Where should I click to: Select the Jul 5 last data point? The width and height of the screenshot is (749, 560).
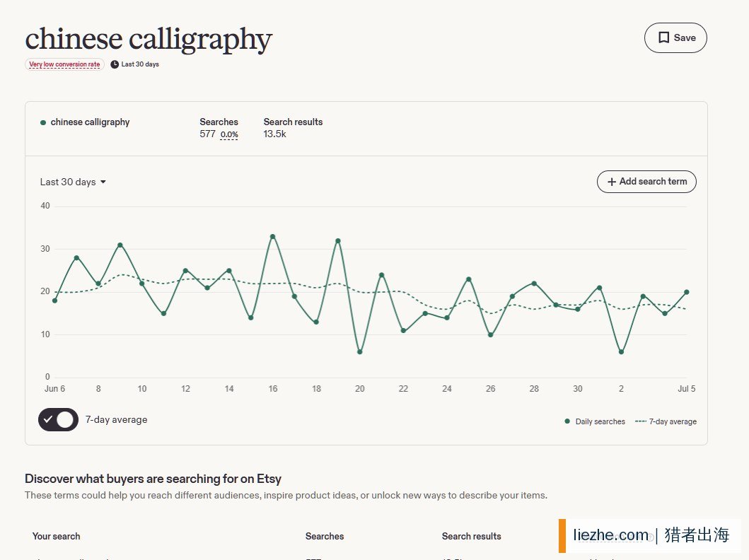687,292
